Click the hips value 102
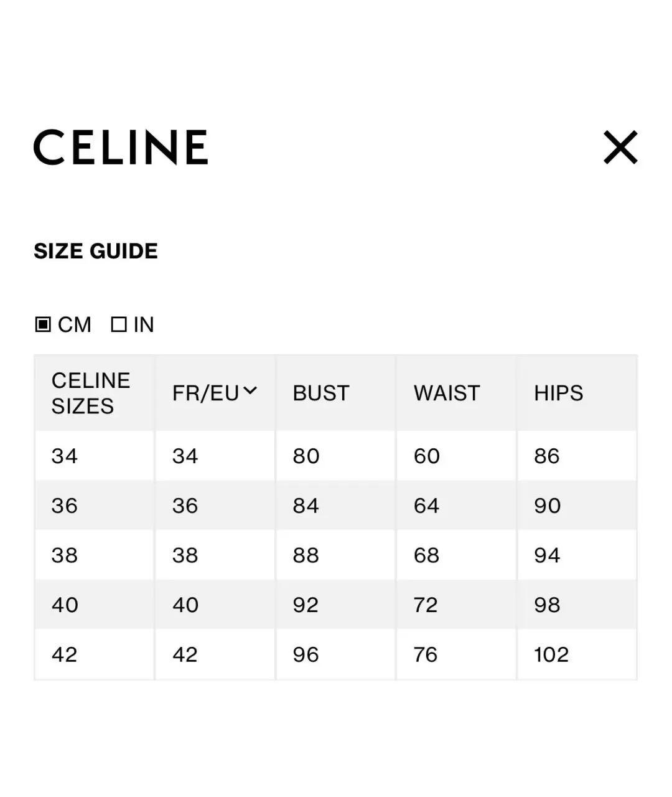 [552, 654]
